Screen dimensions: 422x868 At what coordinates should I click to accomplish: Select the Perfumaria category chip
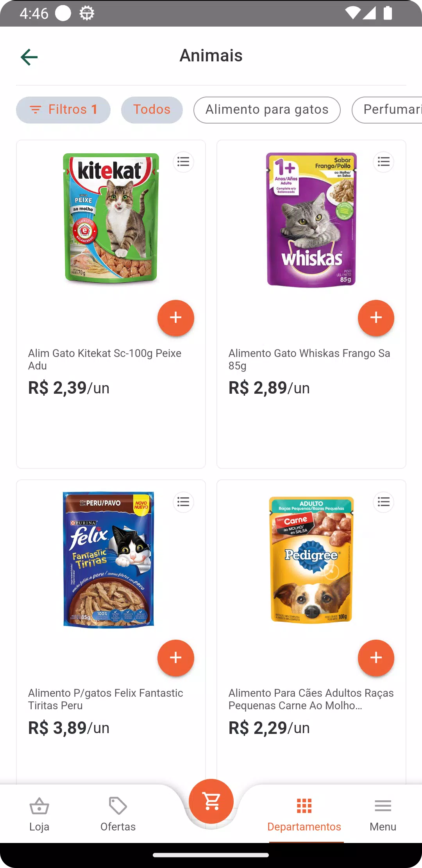click(387, 110)
